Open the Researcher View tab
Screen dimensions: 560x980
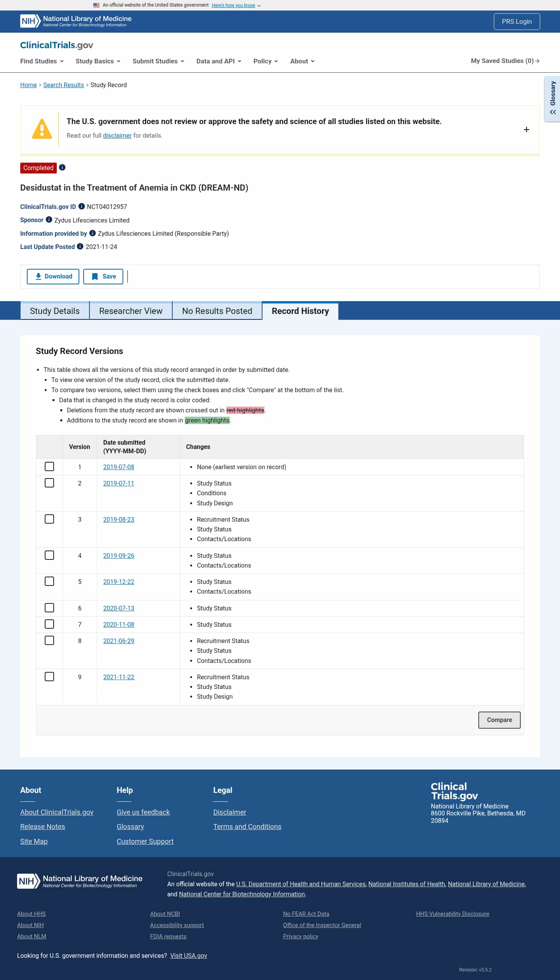coord(131,311)
